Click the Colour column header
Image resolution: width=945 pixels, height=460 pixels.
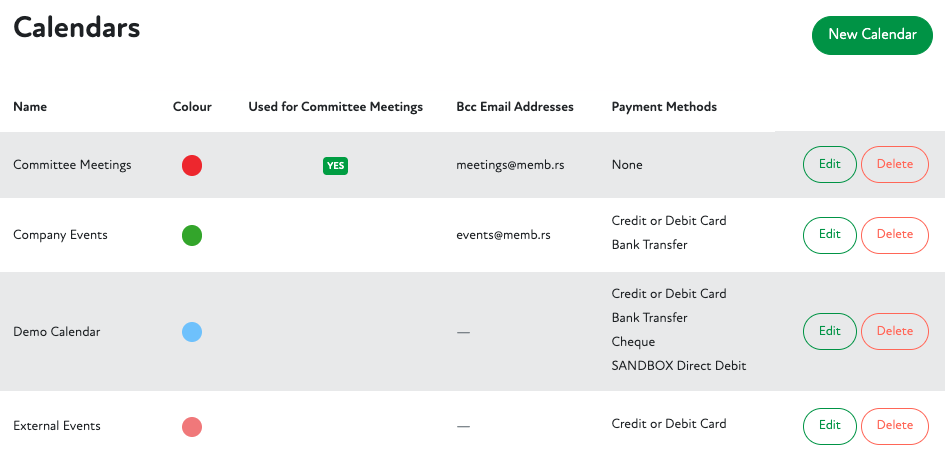tap(192, 107)
